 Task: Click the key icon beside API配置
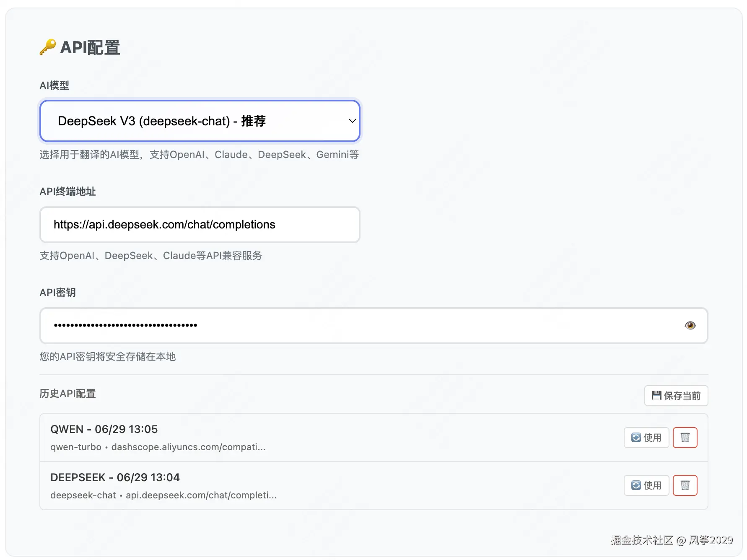point(48,47)
